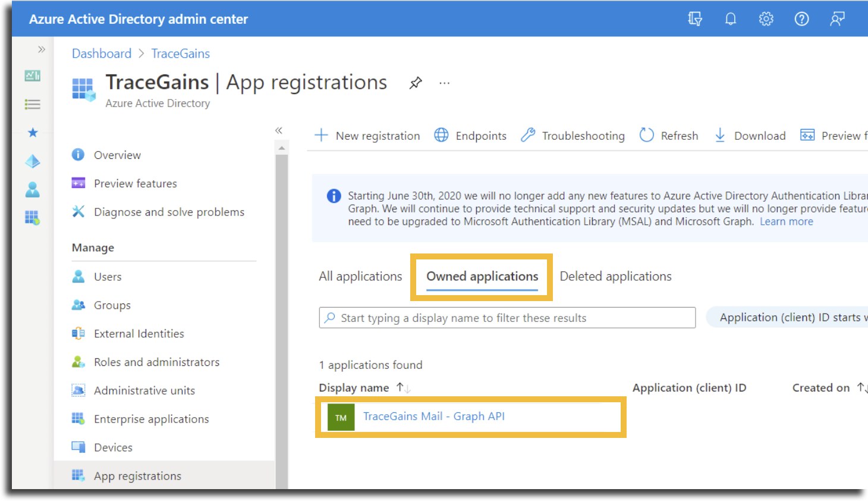Click Application (client) ID column header
Image resolution: width=868 pixels, height=501 pixels.
click(x=689, y=388)
